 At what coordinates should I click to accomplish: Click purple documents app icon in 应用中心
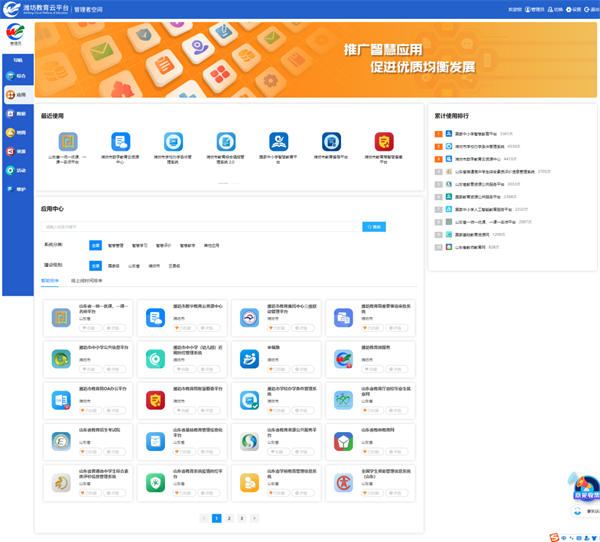pos(343,318)
